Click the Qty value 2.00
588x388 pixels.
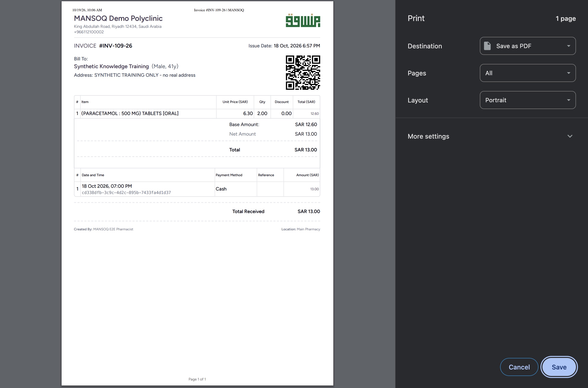[262, 114]
